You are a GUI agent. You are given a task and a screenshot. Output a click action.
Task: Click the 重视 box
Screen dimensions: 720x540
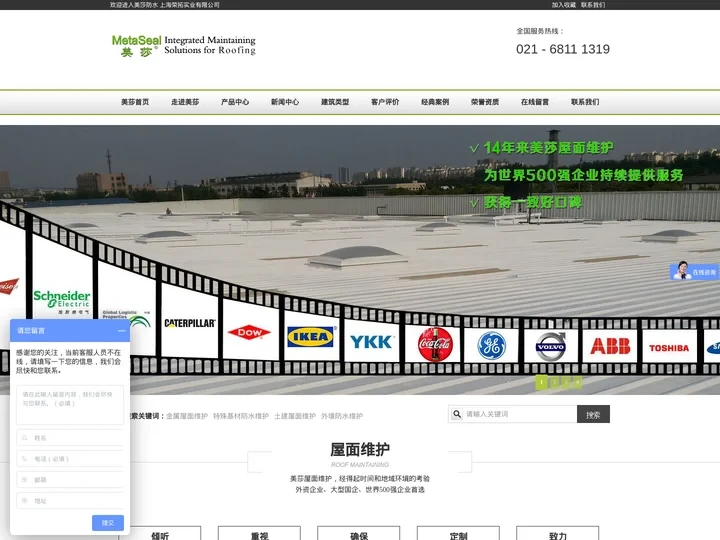259,533
